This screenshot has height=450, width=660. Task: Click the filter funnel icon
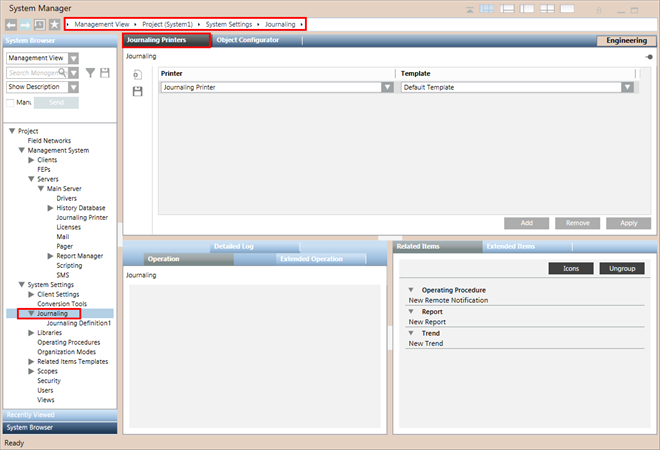90,73
